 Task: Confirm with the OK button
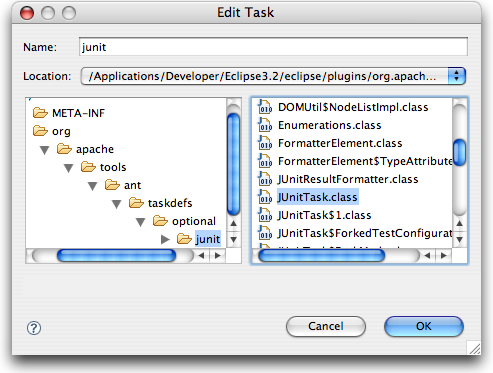[x=424, y=326]
